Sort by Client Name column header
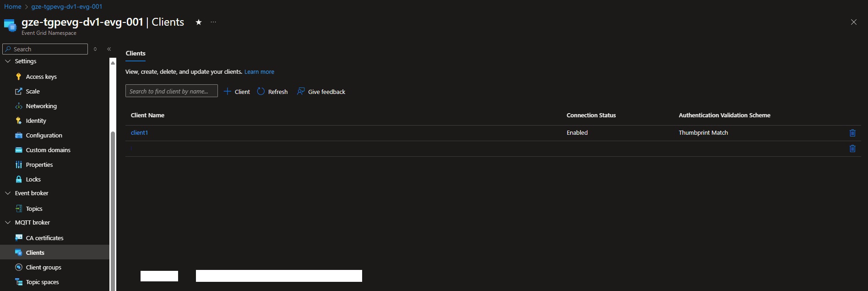The width and height of the screenshot is (868, 291). pyautogui.click(x=147, y=115)
